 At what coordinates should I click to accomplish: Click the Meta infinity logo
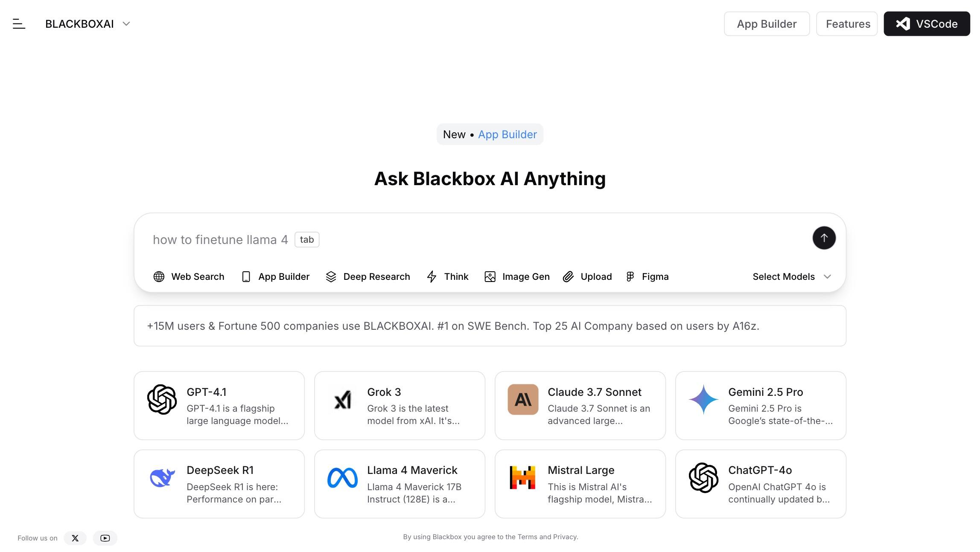coord(342,478)
